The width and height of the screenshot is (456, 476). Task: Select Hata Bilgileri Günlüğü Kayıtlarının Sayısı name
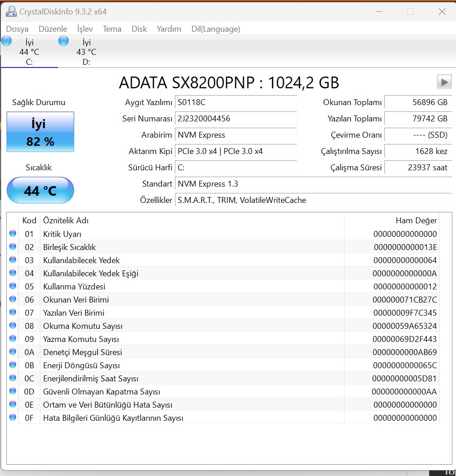coord(113,418)
